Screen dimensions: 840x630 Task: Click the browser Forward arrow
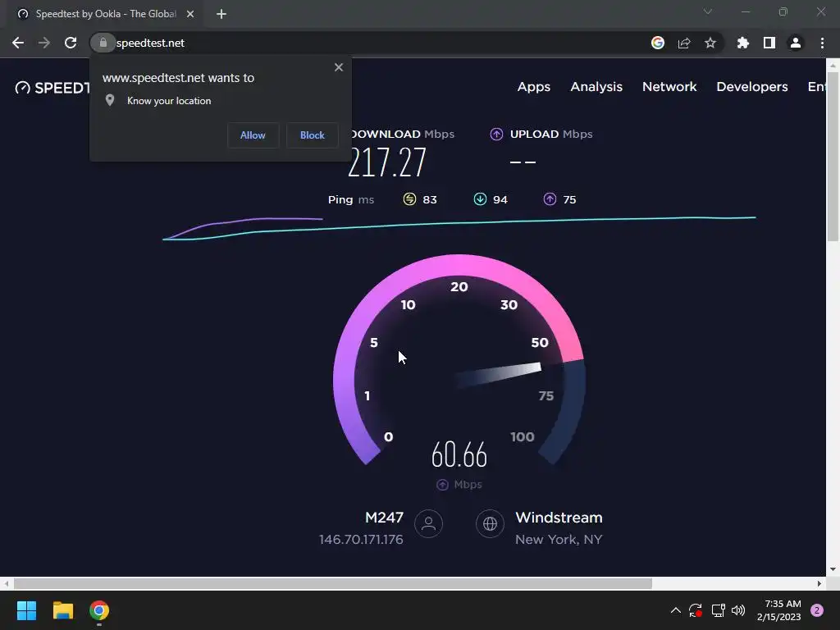pyautogui.click(x=44, y=43)
